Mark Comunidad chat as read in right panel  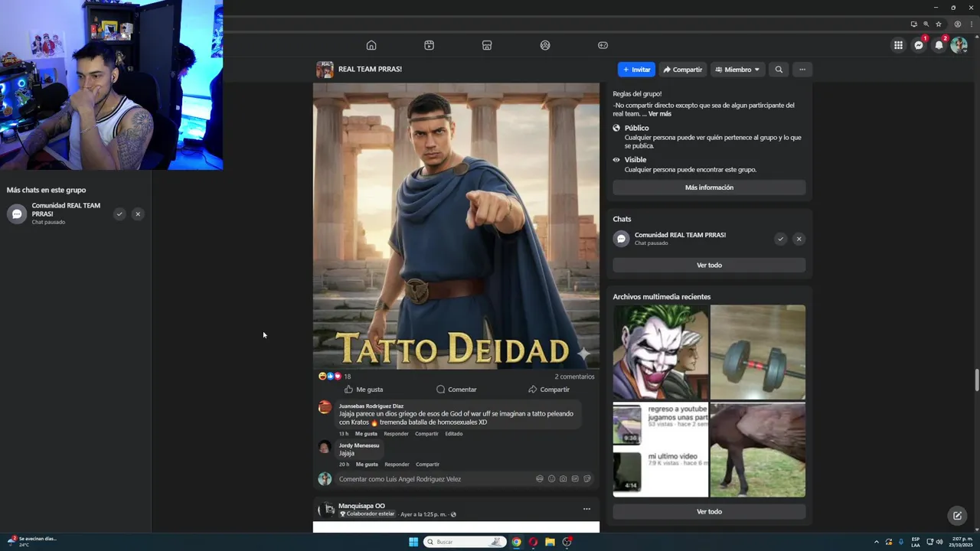[780, 239]
